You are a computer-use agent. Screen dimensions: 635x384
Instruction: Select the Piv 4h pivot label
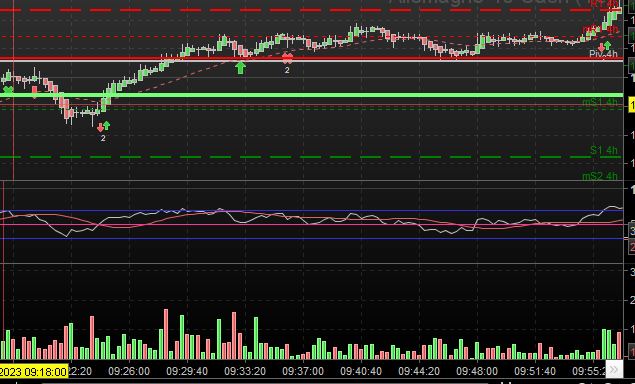603,53
